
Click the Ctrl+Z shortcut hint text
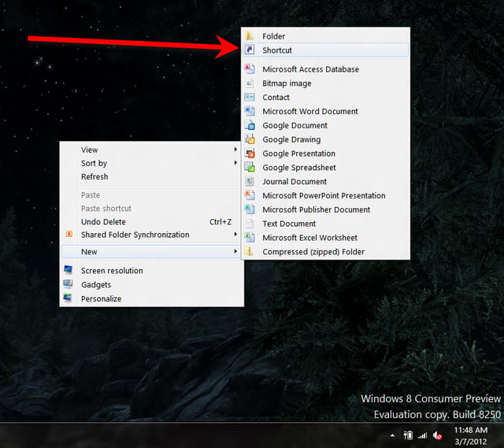220,222
